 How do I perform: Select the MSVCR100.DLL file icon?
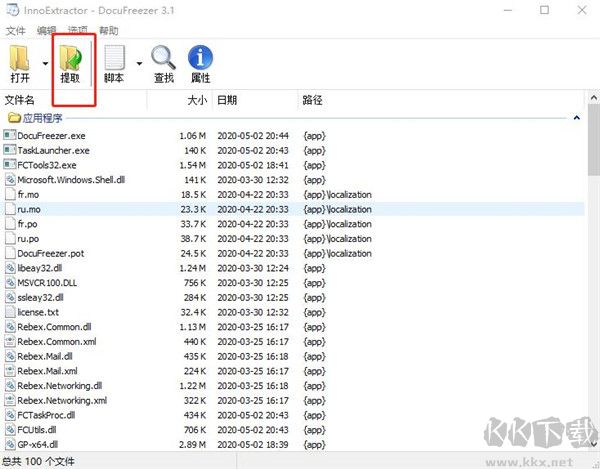(x=10, y=282)
